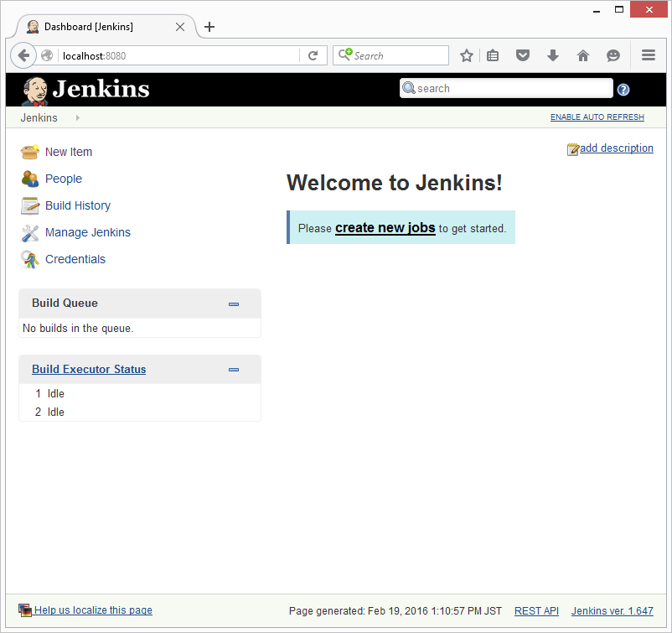Maximize the browser window
Image resolution: width=672 pixels, height=633 pixels.
(619, 9)
